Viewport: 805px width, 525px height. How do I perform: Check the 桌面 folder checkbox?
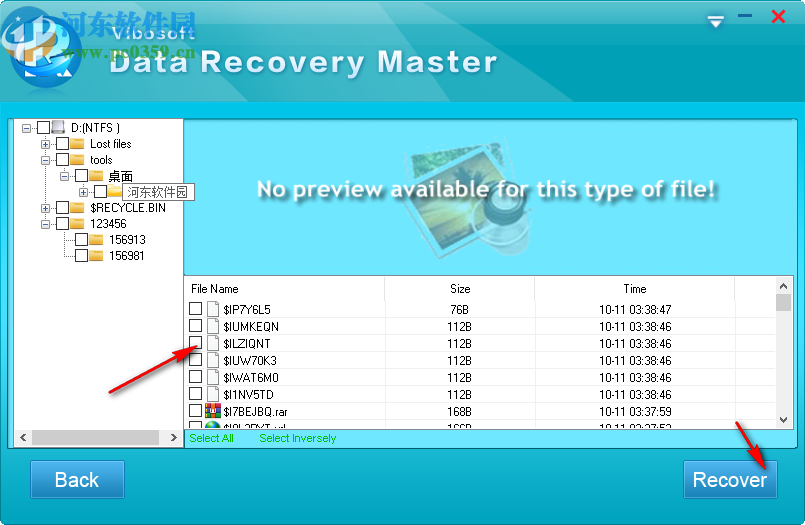(x=82, y=176)
